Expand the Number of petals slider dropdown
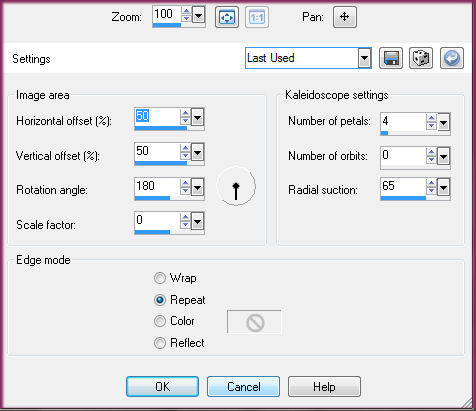Viewport: 476px width, 411px height. [444, 122]
